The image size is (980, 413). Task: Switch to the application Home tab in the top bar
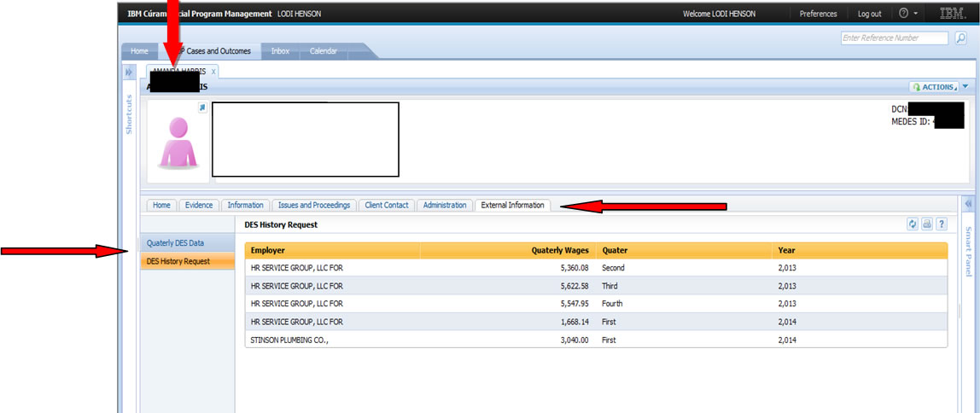[x=139, y=51]
